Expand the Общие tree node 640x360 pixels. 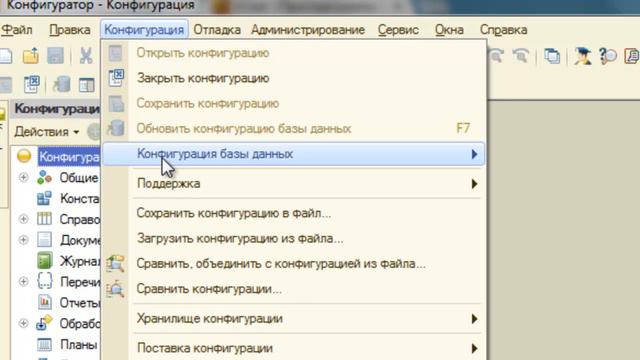point(24,178)
